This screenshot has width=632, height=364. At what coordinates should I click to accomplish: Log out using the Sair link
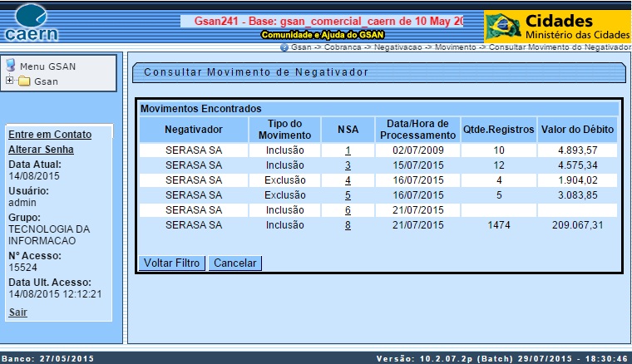[17, 312]
